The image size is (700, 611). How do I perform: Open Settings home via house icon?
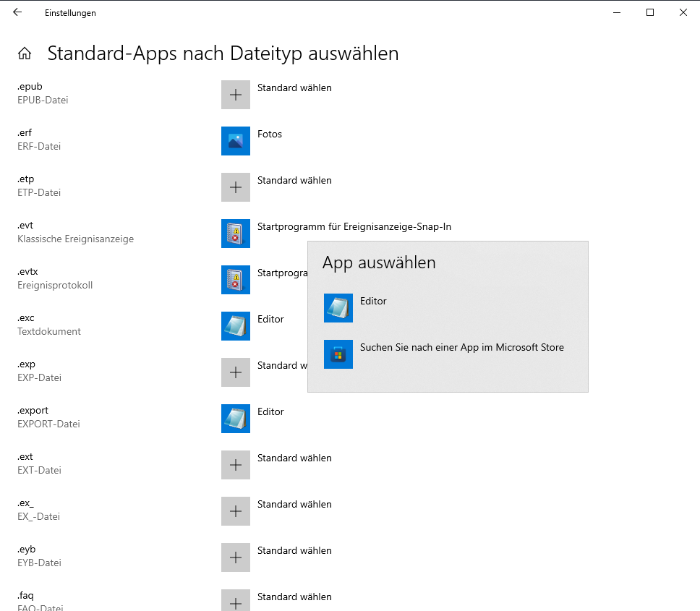(25, 54)
